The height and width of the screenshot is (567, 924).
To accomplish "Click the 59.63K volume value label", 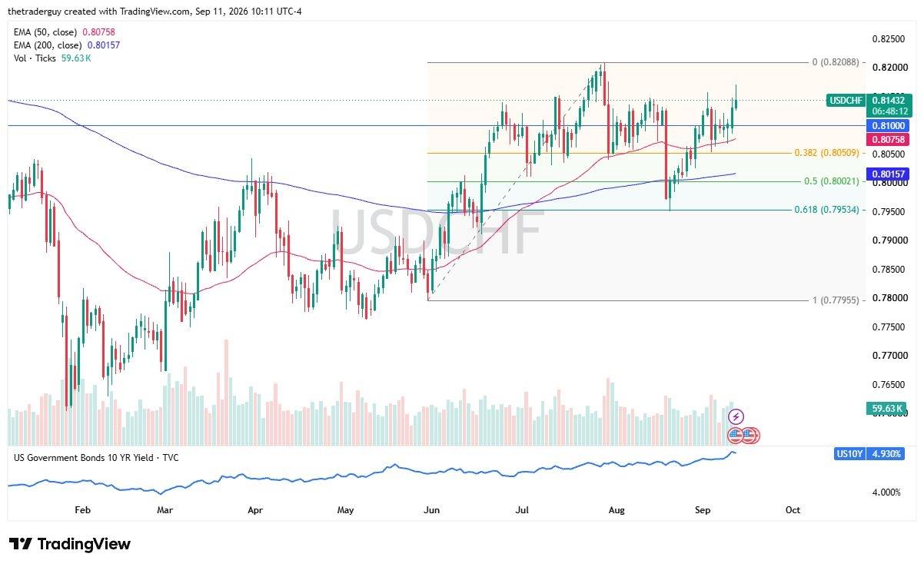I will pyautogui.click(x=889, y=409).
